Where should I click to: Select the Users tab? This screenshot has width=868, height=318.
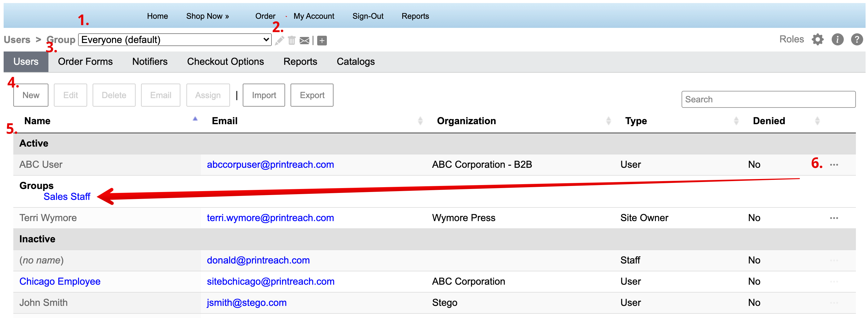[x=26, y=62]
